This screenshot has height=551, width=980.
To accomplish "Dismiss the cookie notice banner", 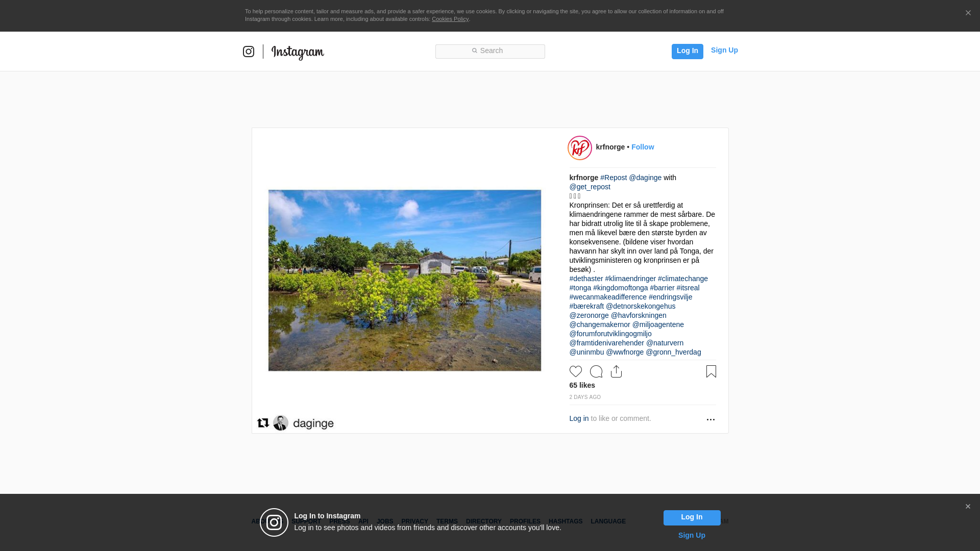I will pos(968,13).
